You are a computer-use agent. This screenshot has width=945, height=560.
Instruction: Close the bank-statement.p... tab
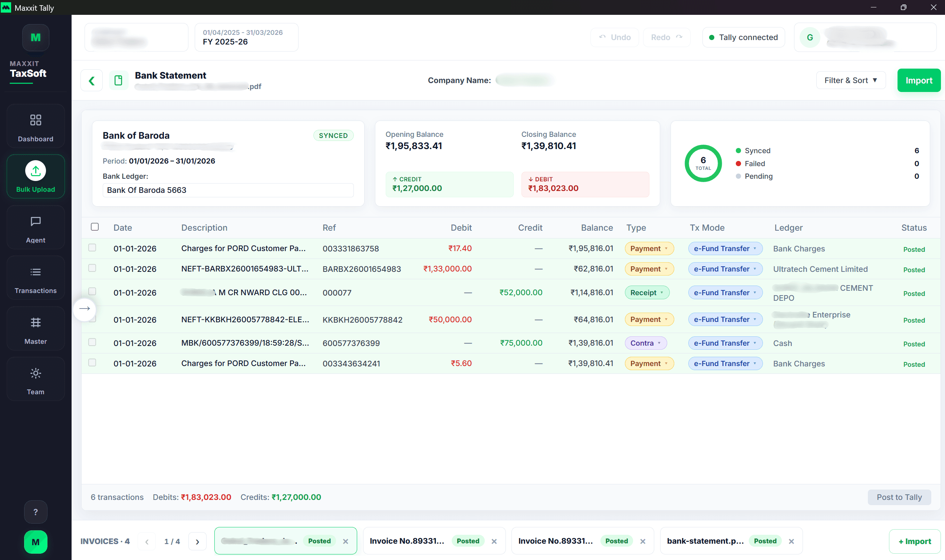[791, 541]
